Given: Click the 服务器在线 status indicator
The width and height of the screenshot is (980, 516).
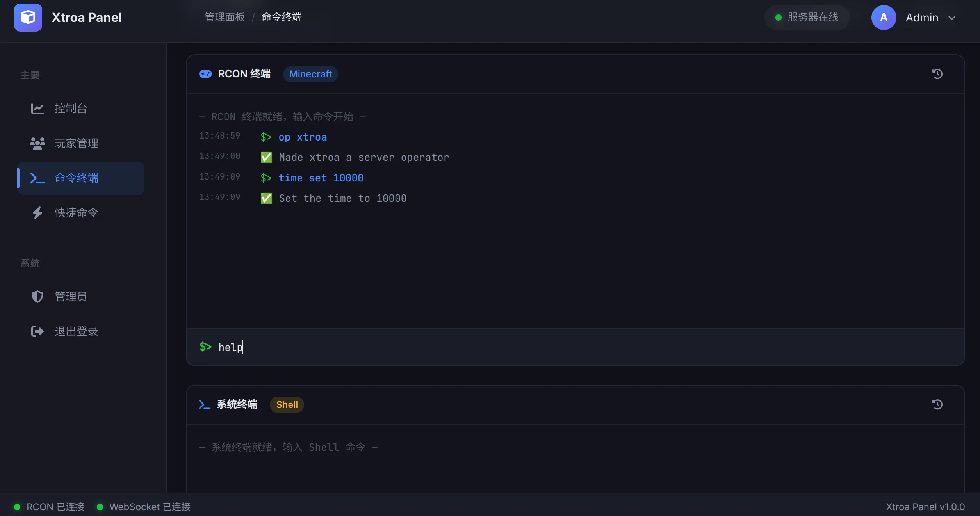Looking at the screenshot, I should [x=807, y=18].
